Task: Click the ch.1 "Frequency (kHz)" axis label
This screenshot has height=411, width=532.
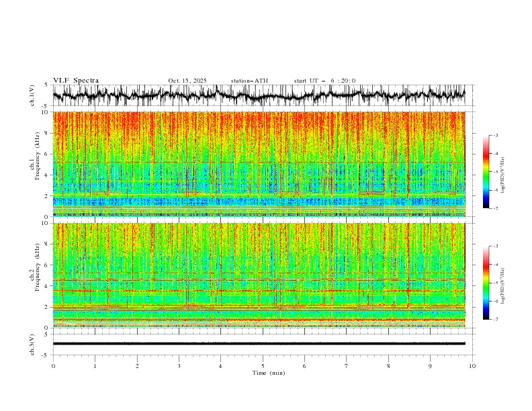Action: 38,156
